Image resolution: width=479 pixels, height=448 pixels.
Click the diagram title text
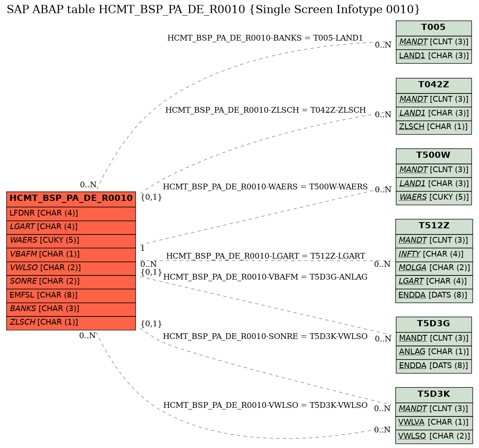[x=213, y=9]
